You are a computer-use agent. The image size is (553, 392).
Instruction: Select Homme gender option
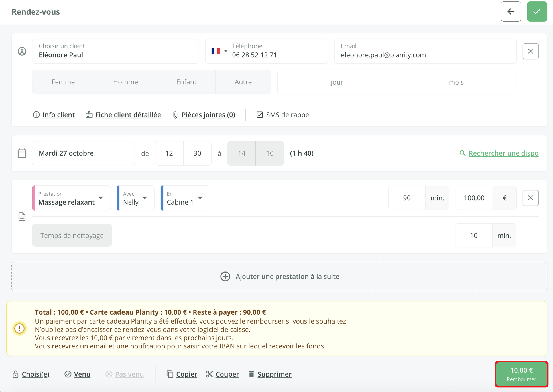[125, 82]
